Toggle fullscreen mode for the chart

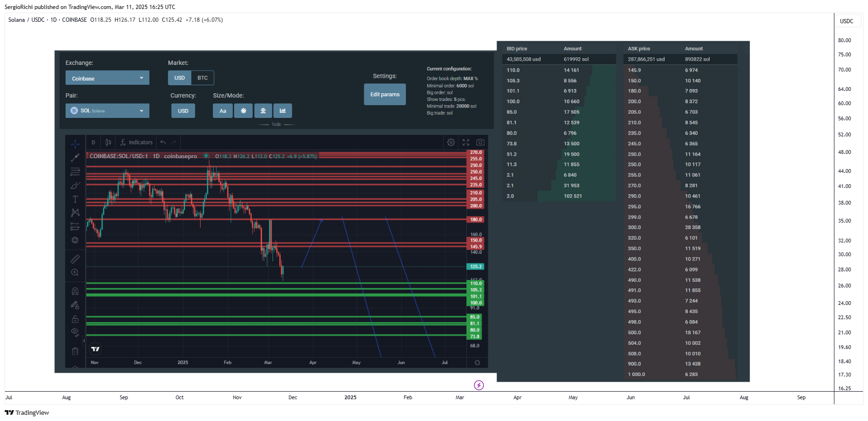point(466,142)
